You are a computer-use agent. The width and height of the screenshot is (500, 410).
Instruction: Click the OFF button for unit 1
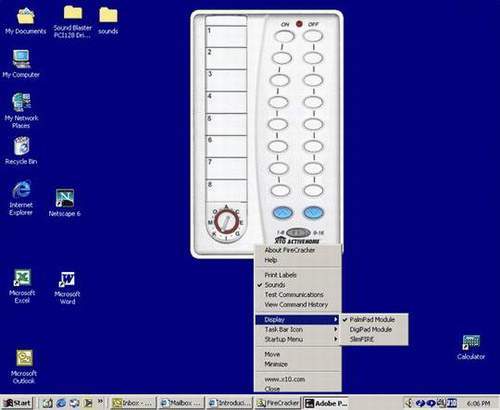click(313, 36)
